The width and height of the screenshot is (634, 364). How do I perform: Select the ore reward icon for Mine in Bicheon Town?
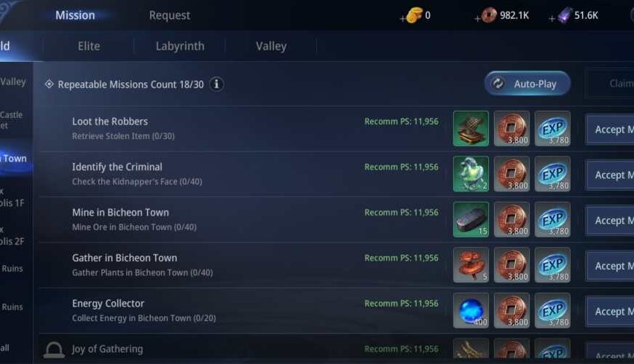[x=471, y=219]
